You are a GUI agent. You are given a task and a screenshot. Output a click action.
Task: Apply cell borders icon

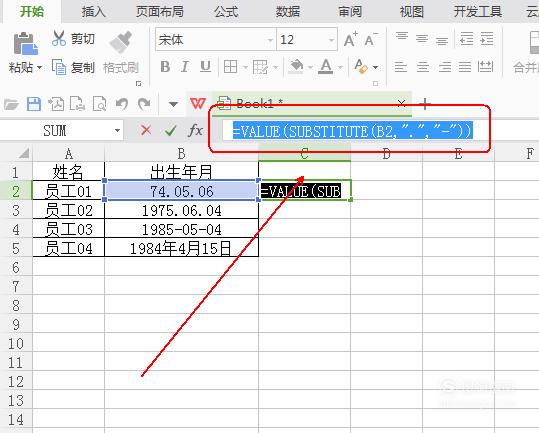point(230,67)
